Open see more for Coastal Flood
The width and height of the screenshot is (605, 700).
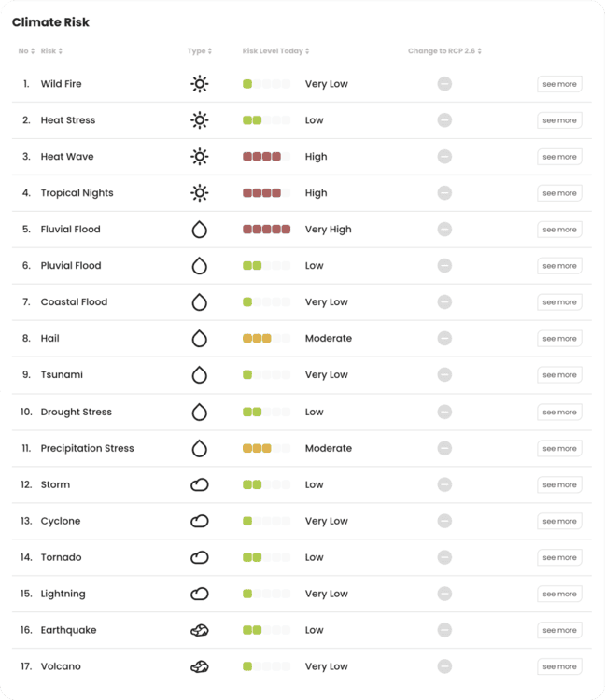coord(559,302)
